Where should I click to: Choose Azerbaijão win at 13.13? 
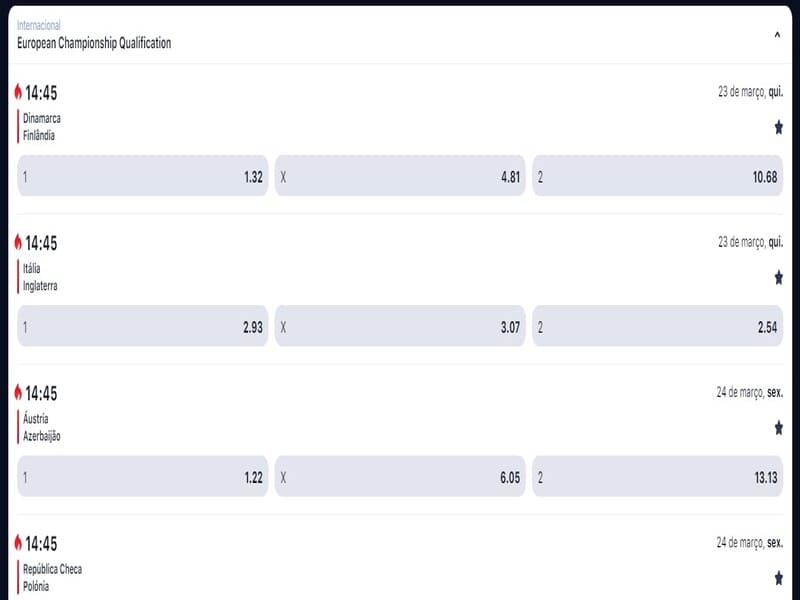click(657, 477)
